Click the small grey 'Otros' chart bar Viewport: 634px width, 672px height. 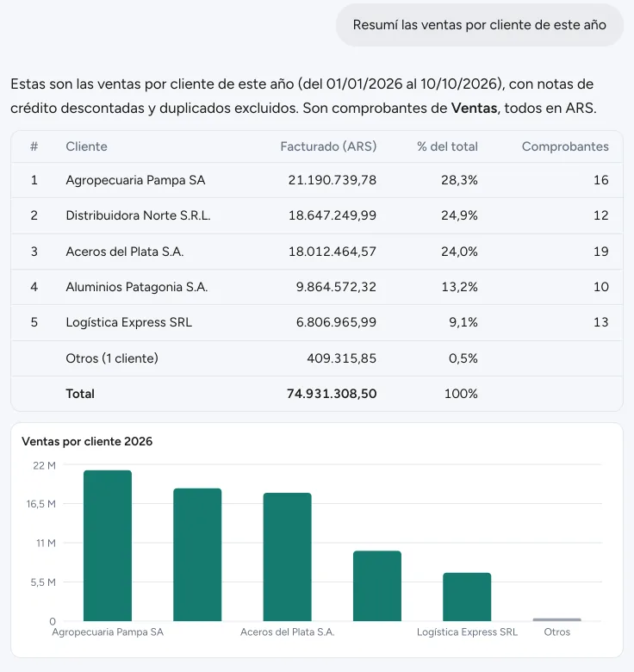pos(556,619)
